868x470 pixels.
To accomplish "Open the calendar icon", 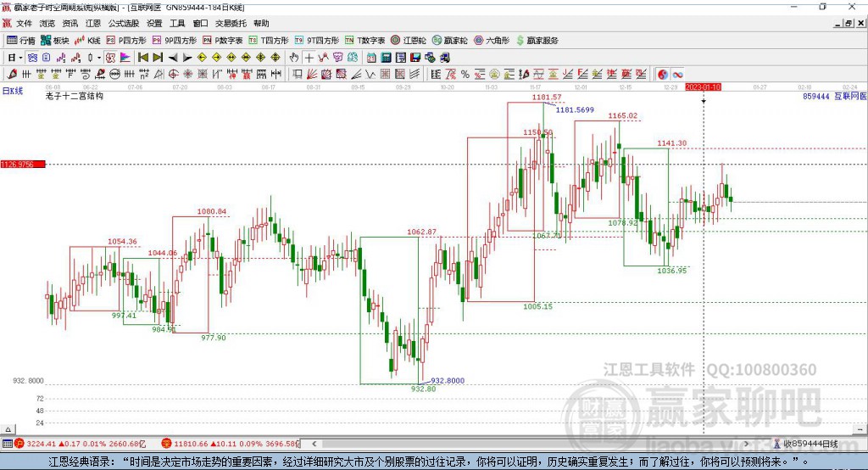I will pos(371,58).
